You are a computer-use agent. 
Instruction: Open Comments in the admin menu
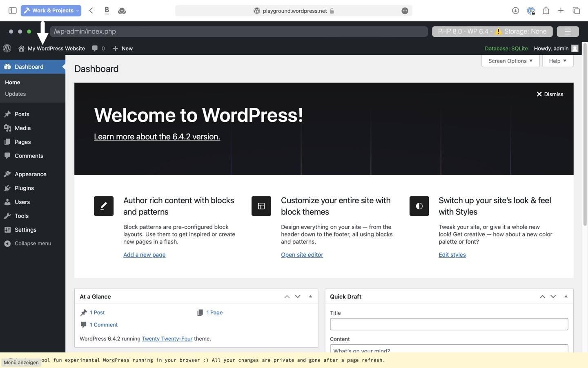(x=33, y=156)
